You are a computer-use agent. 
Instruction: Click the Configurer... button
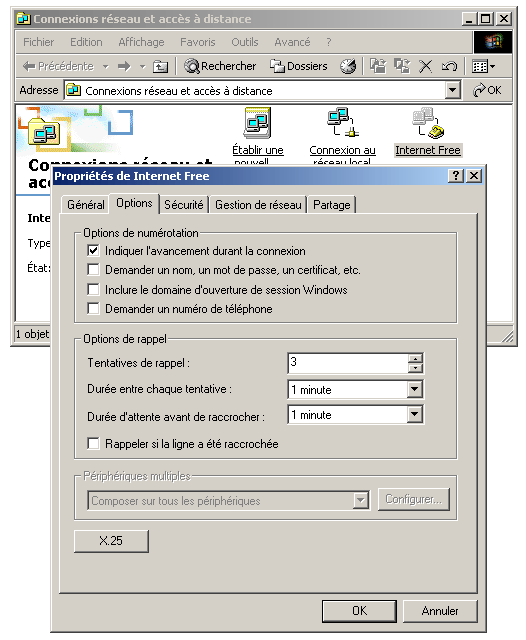point(413,499)
